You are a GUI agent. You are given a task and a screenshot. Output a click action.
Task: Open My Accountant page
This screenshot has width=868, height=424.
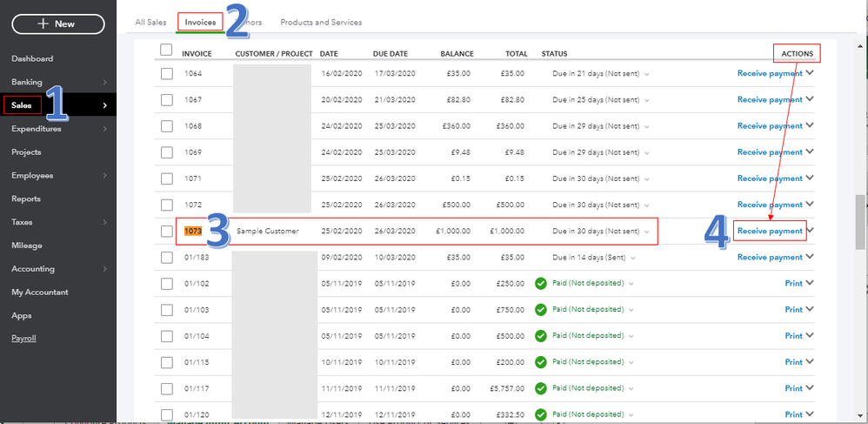click(x=40, y=292)
